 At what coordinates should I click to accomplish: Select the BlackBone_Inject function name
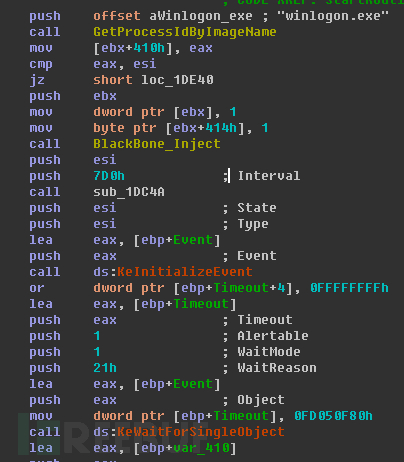[x=157, y=144]
